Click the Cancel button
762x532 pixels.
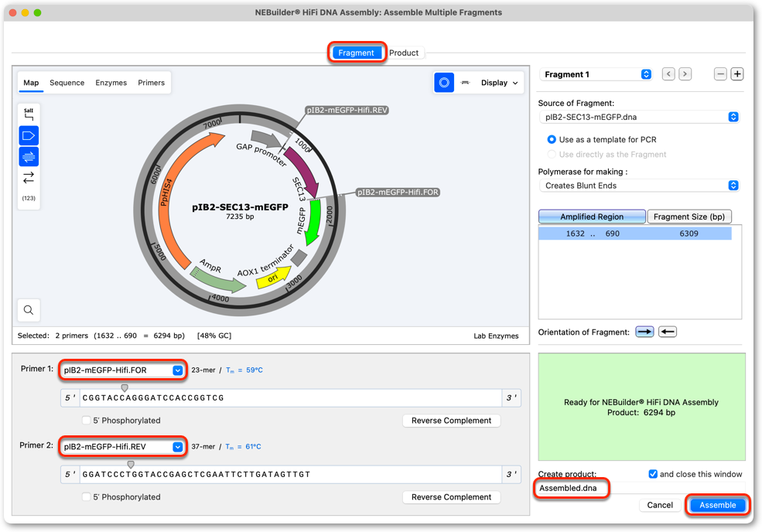coord(659,505)
